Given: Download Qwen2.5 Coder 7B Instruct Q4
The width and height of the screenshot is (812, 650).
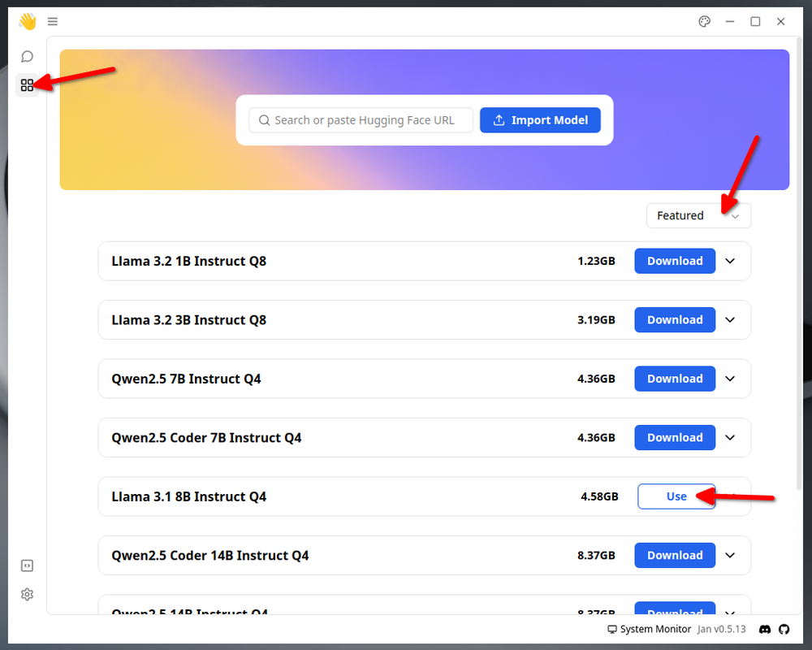Looking at the screenshot, I should 675,437.
